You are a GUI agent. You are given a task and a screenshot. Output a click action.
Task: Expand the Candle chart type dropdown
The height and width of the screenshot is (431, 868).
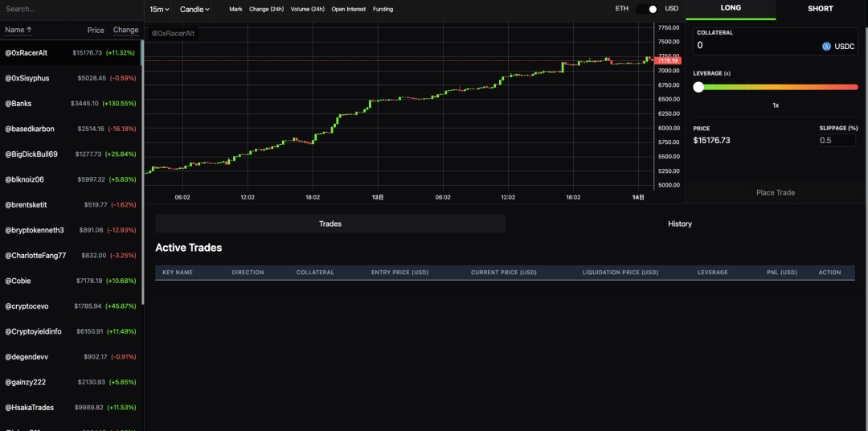coord(194,10)
